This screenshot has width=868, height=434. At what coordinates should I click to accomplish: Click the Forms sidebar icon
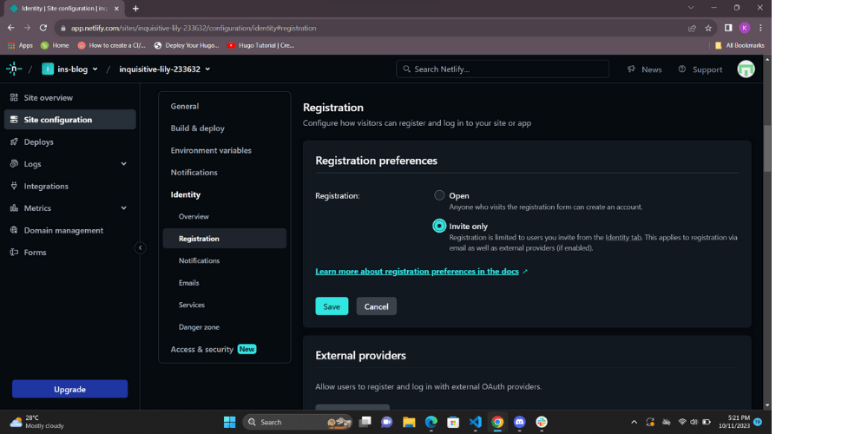(x=14, y=253)
